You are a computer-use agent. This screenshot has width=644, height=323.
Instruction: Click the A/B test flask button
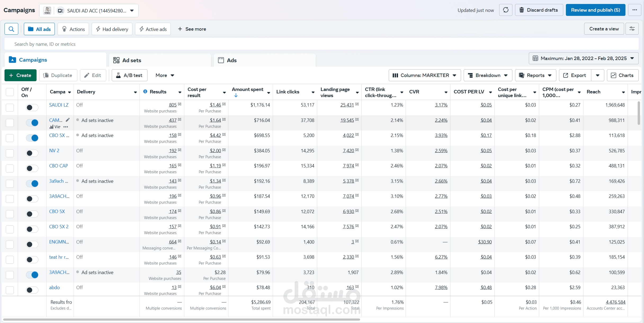coord(129,75)
